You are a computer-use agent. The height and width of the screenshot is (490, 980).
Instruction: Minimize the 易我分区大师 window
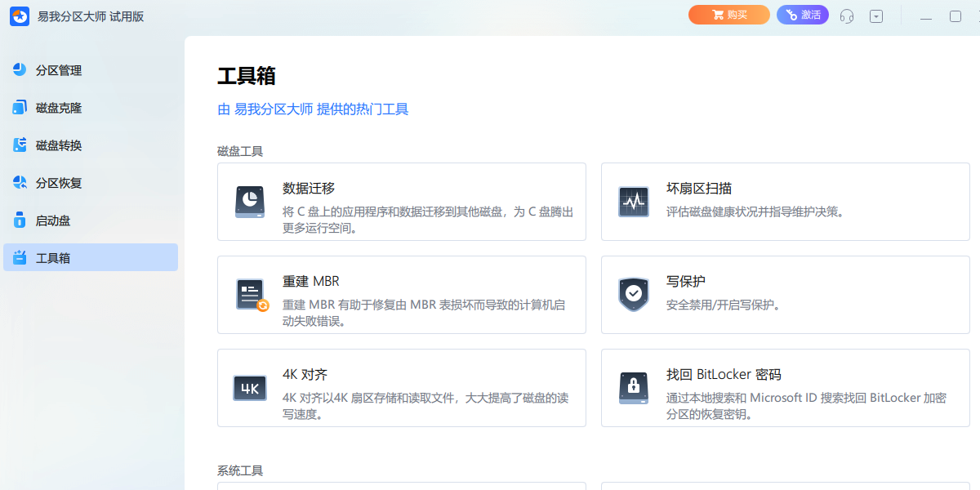(x=925, y=16)
